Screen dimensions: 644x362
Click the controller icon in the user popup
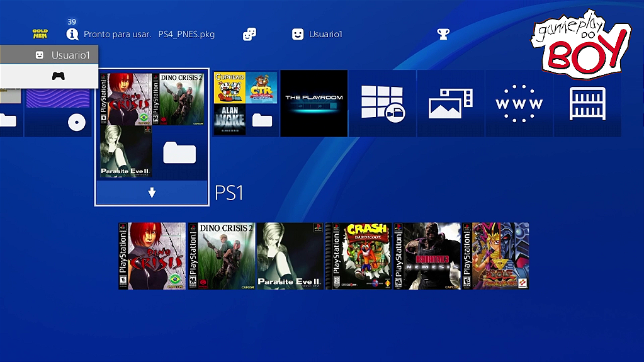coord(59,76)
